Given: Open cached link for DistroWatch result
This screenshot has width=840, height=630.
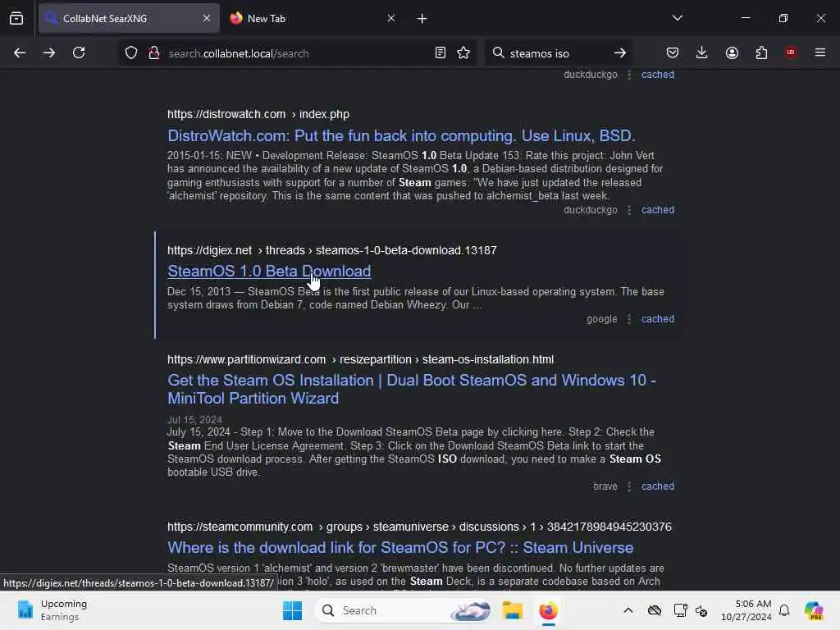Looking at the screenshot, I should coord(658,210).
